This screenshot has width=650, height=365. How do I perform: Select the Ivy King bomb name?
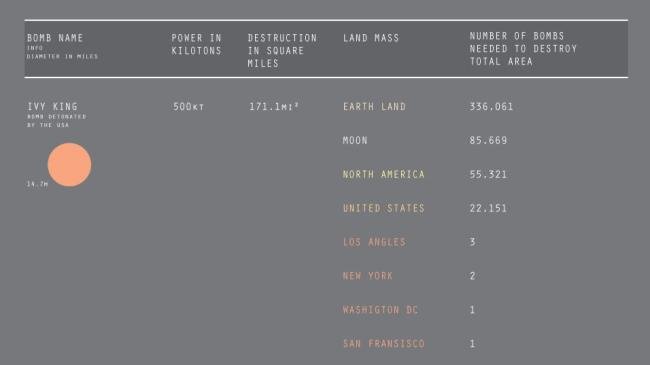click(x=53, y=107)
